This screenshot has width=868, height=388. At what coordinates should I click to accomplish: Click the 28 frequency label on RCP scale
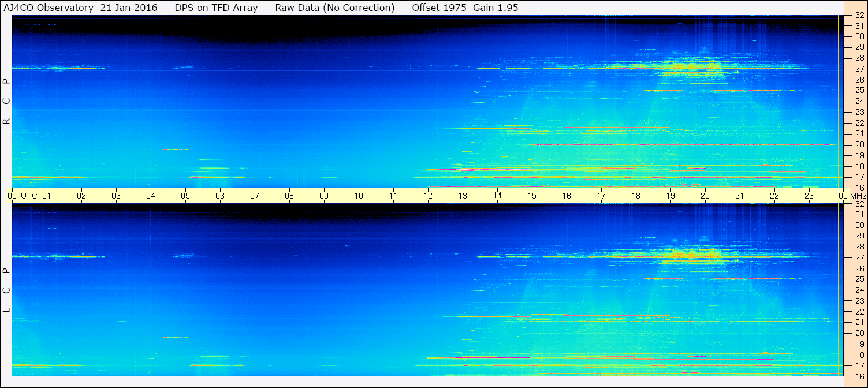(859, 58)
